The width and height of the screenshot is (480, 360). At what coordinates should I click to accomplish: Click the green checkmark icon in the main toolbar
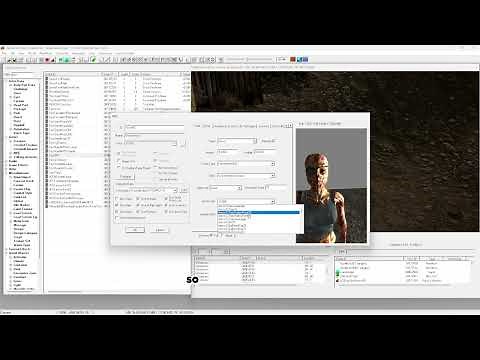pyautogui.click(x=93, y=60)
